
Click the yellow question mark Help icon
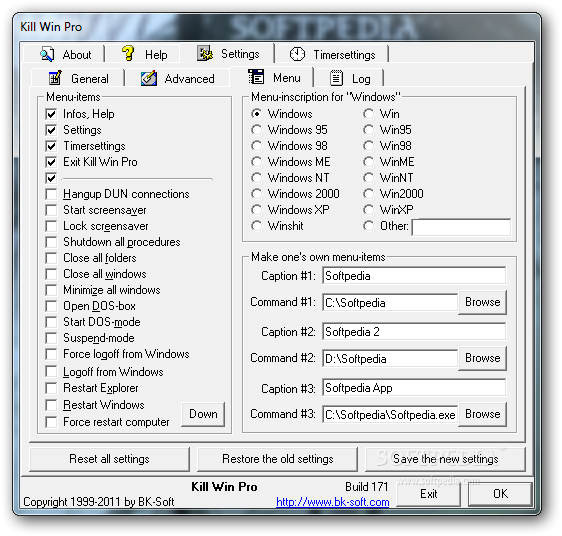128,53
